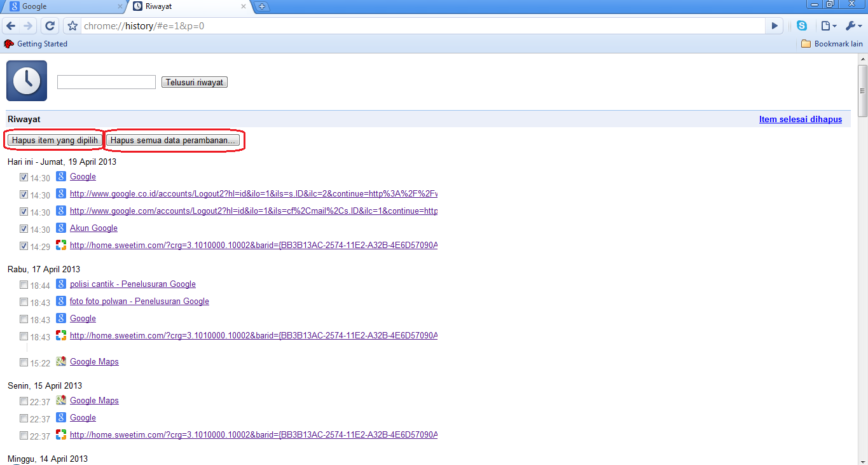Open the Google Maps link at 22:37
Screen dimensions: 868x465
click(94, 400)
